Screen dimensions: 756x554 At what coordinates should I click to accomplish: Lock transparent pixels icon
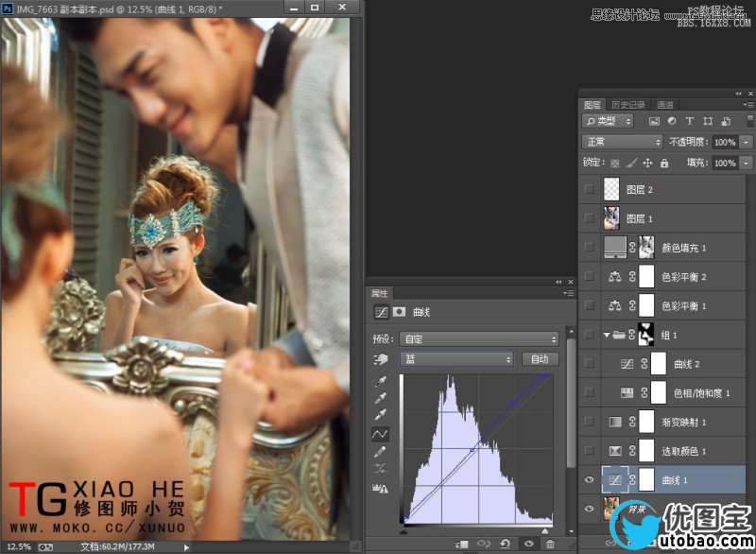[615, 163]
